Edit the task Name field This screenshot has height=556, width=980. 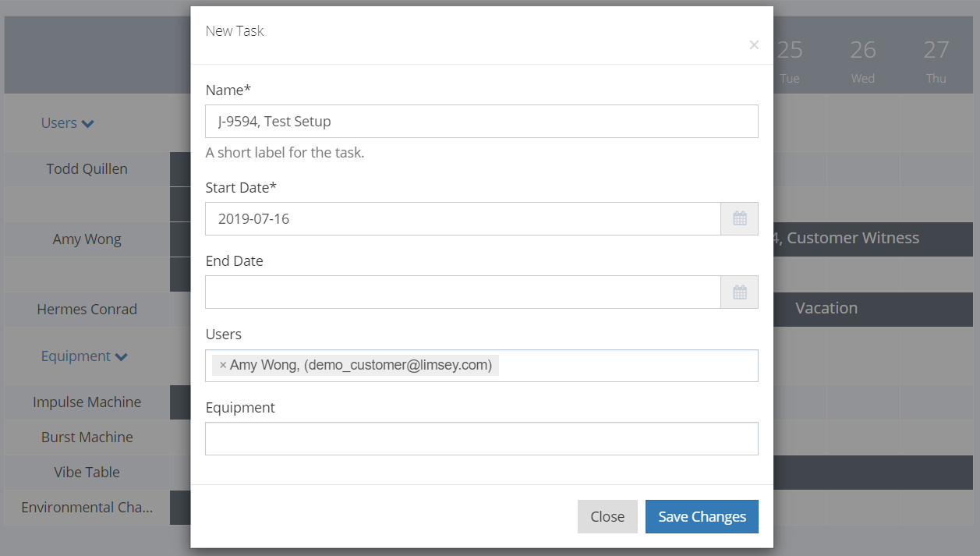481,122
